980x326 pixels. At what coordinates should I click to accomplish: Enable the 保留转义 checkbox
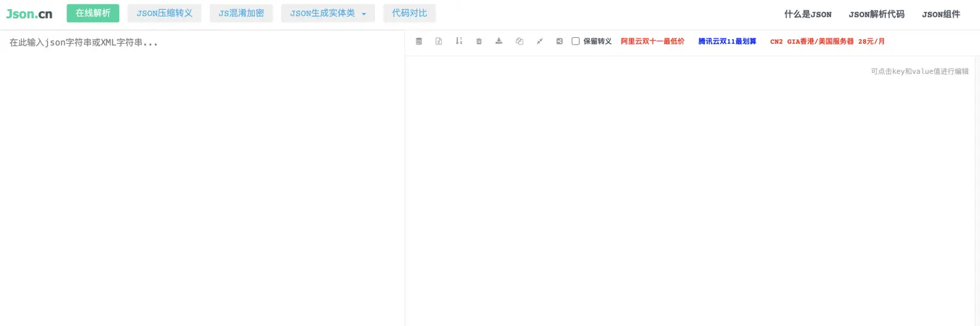point(576,41)
